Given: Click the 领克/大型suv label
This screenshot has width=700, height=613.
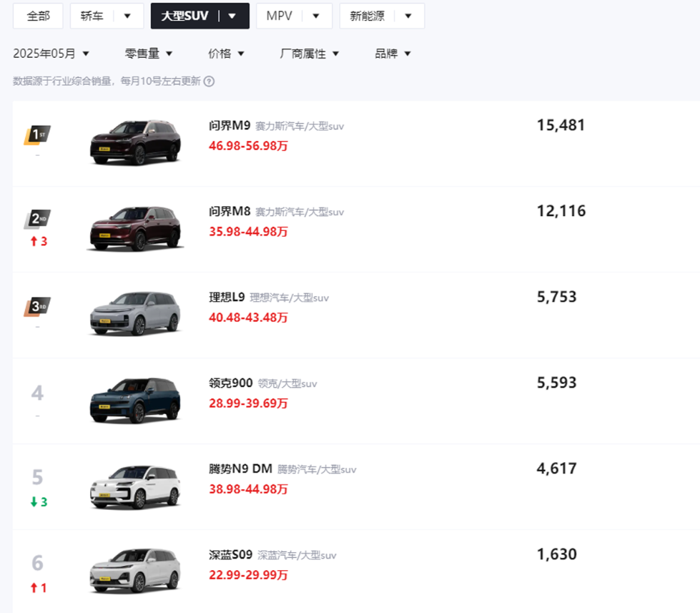Looking at the screenshot, I should tap(287, 384).
